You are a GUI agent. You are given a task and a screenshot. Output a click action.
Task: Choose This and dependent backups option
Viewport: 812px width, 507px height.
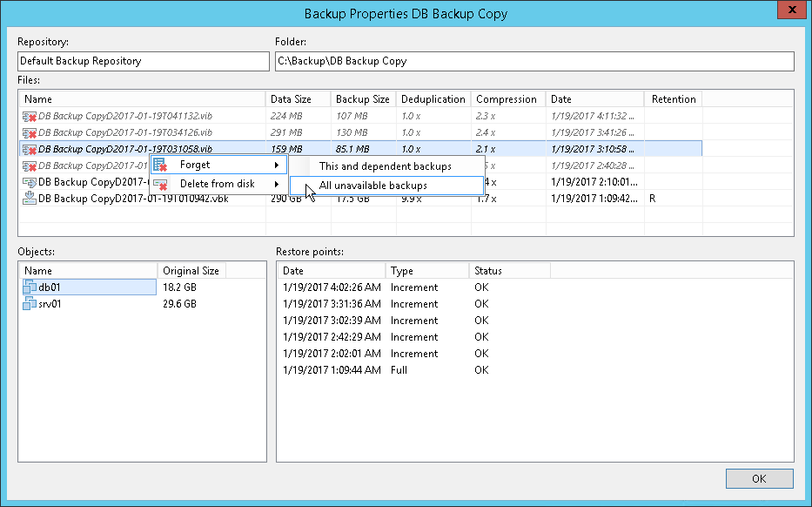pyautogui.click(x=385, y=166)
